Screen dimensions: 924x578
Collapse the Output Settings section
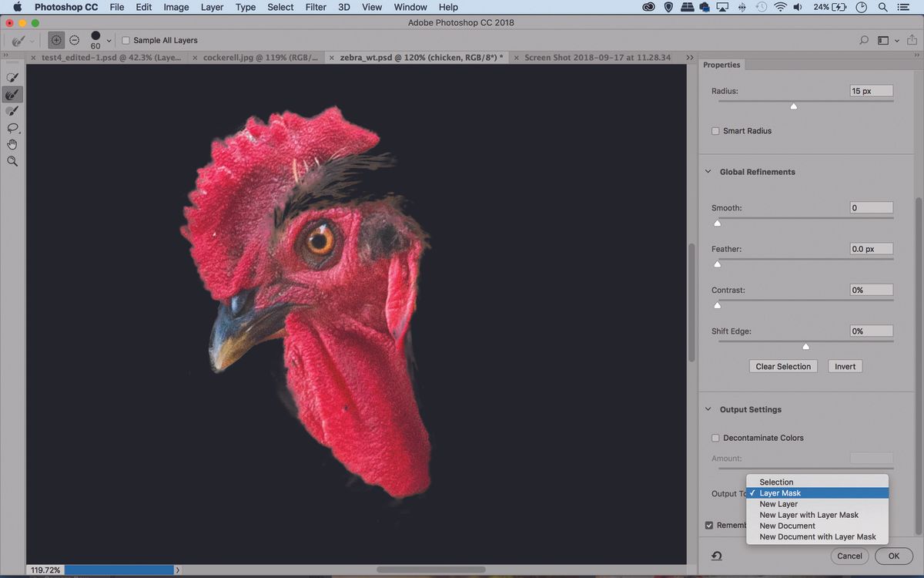pyautogui.click(x=708, y=409)
